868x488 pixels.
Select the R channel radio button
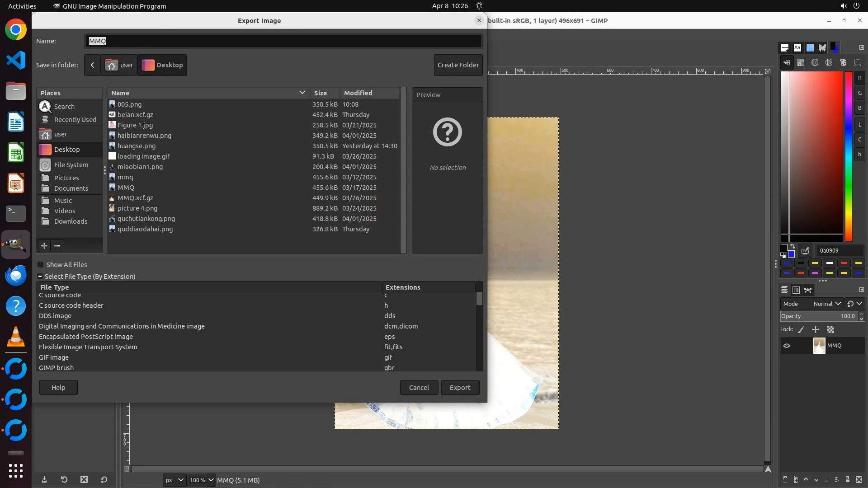(x=859, y=78)
